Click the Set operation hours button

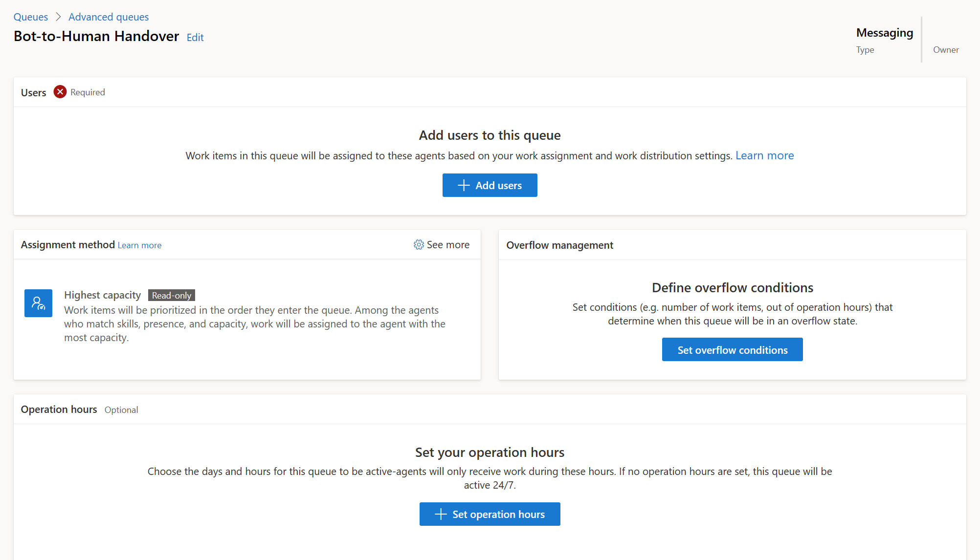[490, 514]
